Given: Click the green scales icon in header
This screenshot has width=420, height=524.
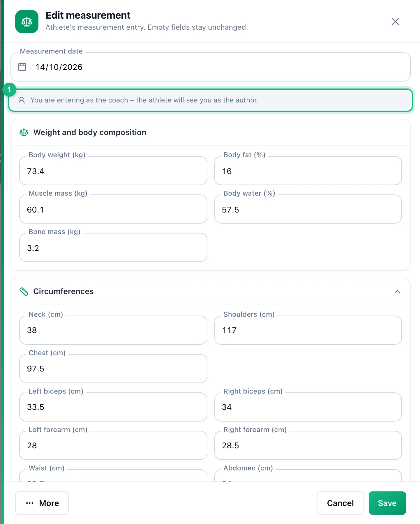Looking at the screenshot, I should [27, 22].
